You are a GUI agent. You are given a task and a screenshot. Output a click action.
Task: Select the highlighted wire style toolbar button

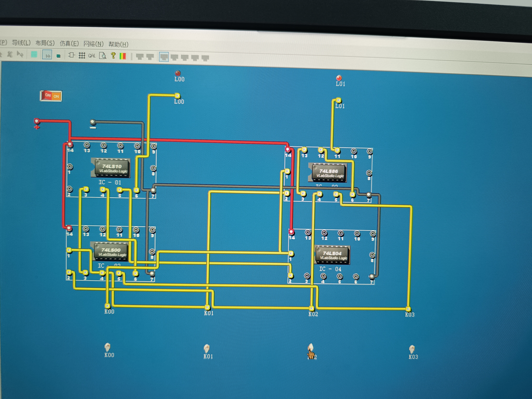(164, 57)
